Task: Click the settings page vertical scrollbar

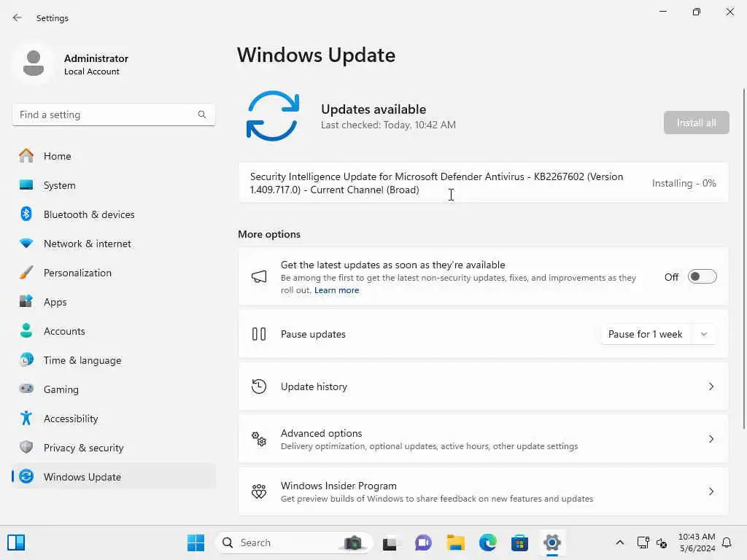Action: coord(743,259)
